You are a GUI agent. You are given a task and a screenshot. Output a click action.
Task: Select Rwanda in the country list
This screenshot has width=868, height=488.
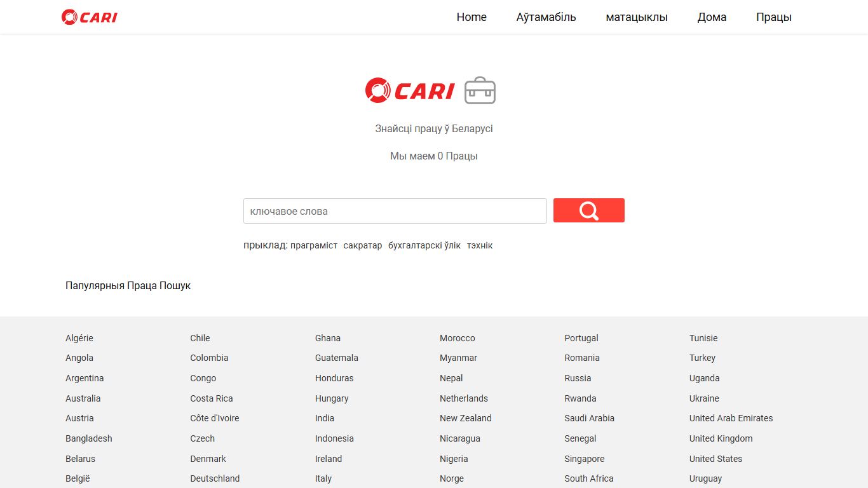tap(580, 398)
